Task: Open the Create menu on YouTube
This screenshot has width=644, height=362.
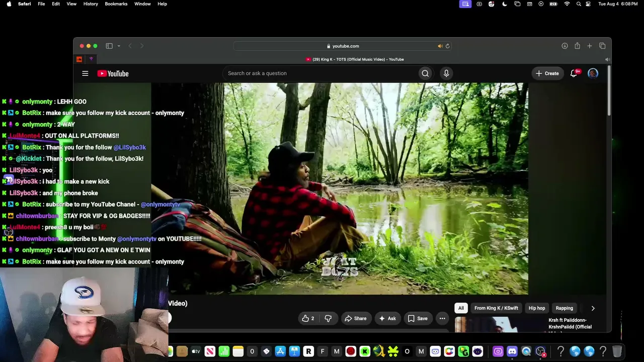Action: coord(547,73)
